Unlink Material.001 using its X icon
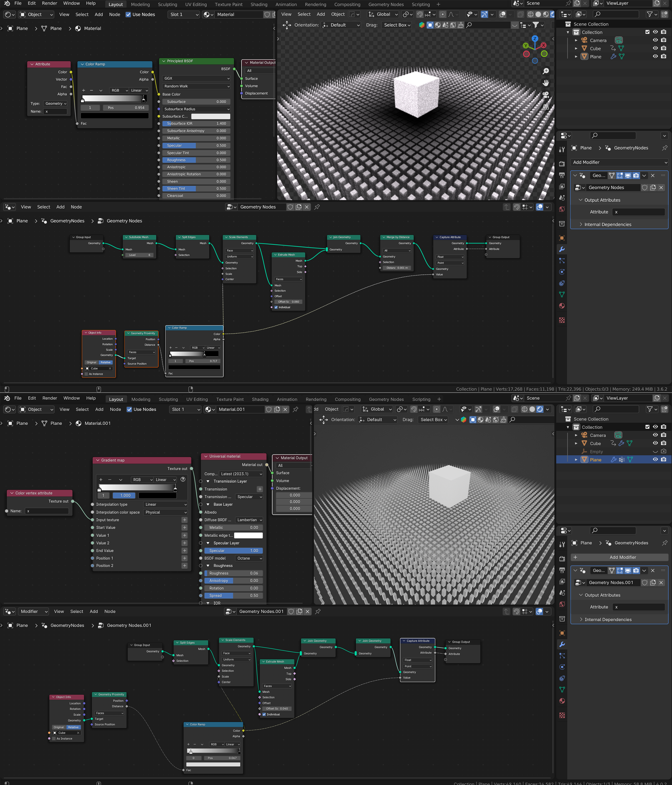 pos(285,409)
